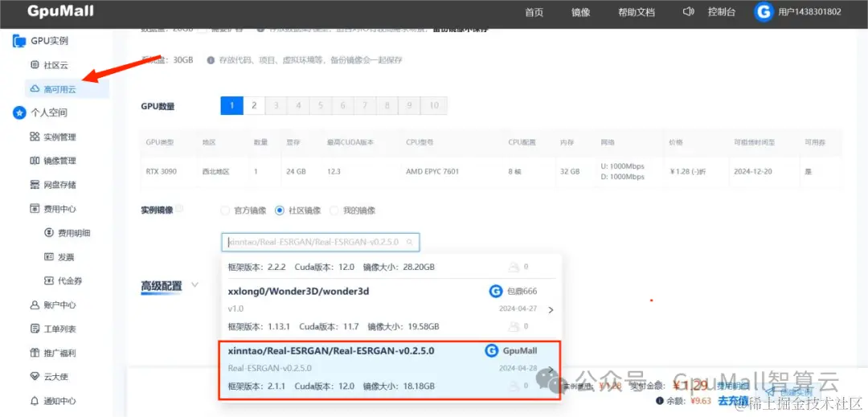Click the search magnifier in image field
868x417 pixels.
410,242
